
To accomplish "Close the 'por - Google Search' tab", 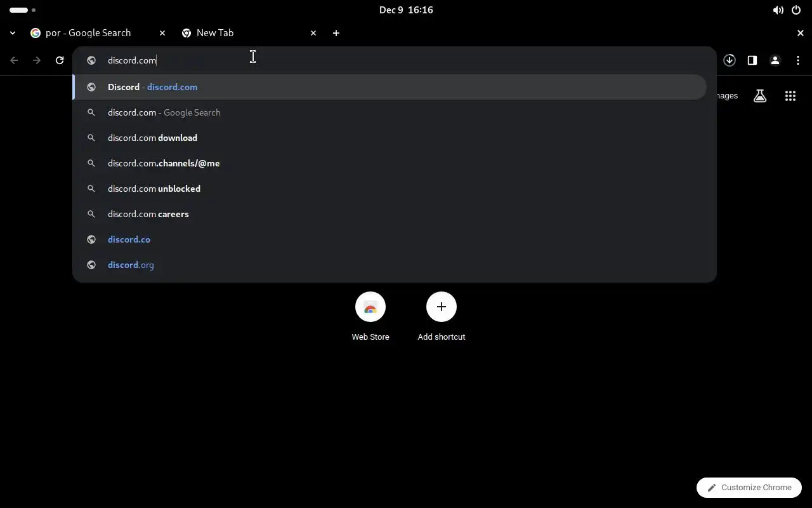I will point(162,33).
